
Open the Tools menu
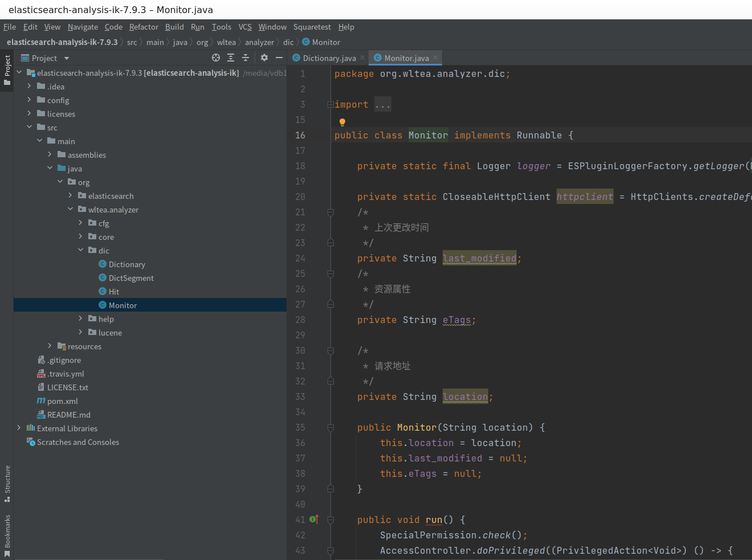tap(222, 27)
